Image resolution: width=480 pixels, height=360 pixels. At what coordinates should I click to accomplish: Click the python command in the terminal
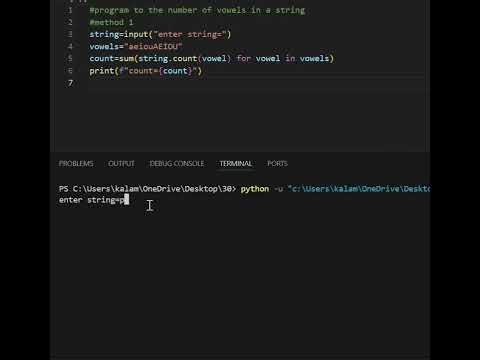point(255,189)
